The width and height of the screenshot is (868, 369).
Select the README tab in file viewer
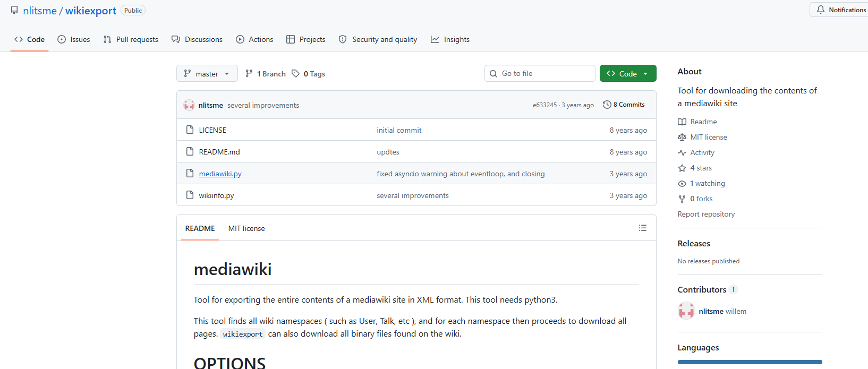click(x=200, y=228)
